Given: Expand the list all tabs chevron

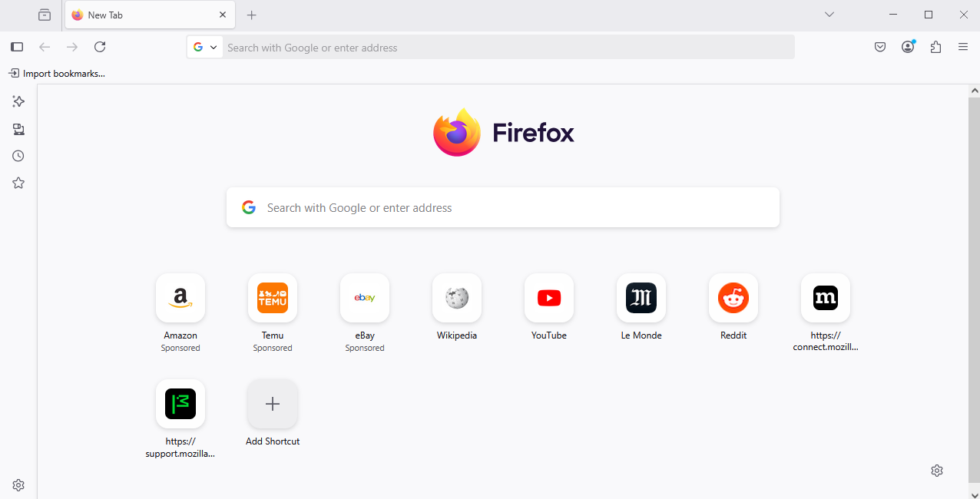Looking at the screenshot, I should [x=829, y=15].
